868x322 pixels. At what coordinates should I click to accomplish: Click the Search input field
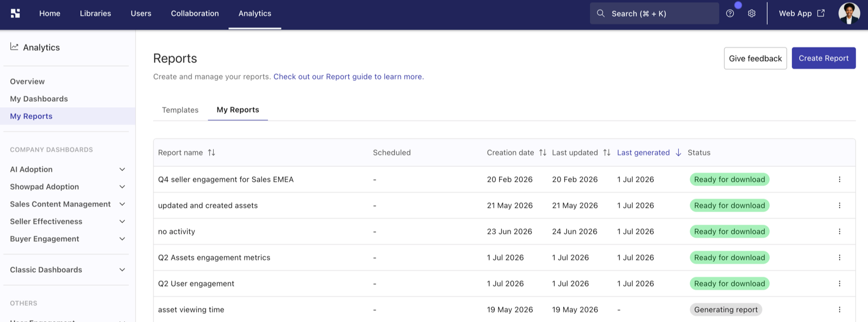654,14
